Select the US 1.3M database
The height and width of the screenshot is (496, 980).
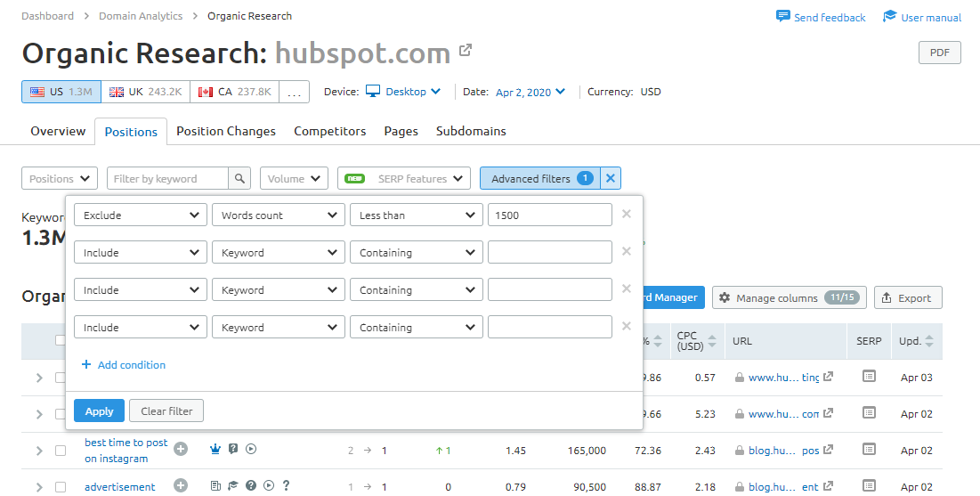tap(61, 92)
